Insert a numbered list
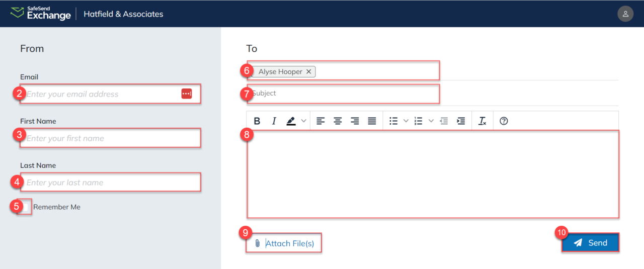The image size is (644, 269). [x=418, y=121]
